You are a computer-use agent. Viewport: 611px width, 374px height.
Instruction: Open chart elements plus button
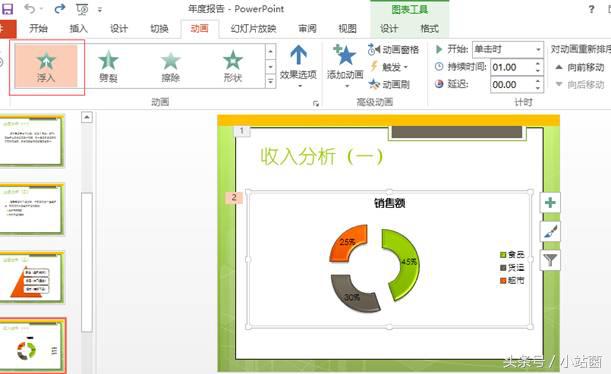click(x=550, y=203)
